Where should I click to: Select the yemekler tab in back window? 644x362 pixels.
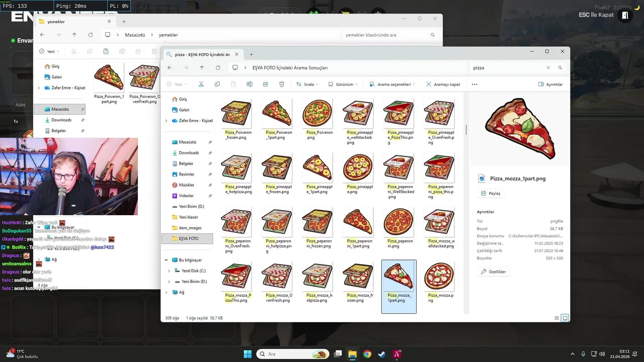pos(75,22)
